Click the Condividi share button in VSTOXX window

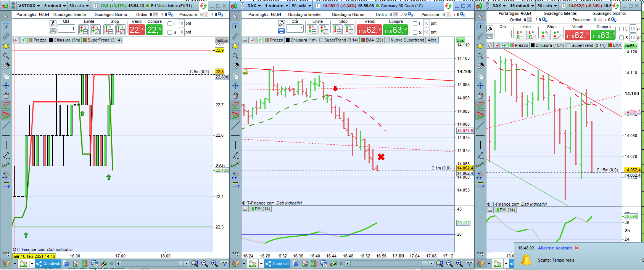point(48,264)
